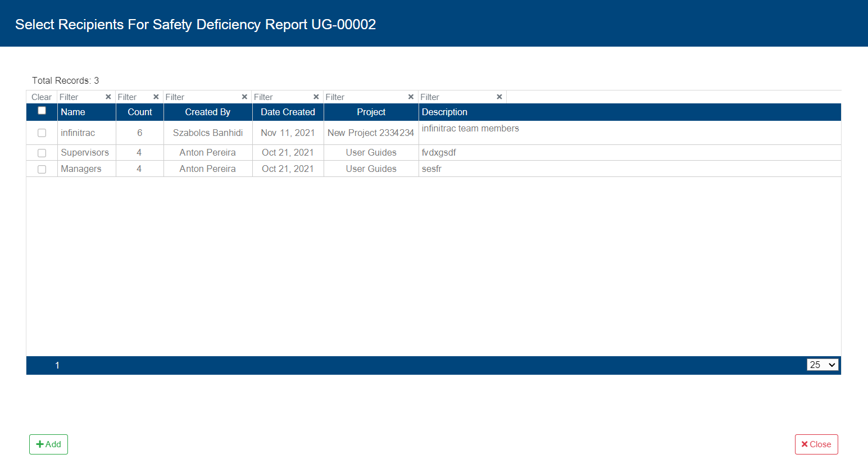
Task: Click the Close button
Action: coord(816,444)
